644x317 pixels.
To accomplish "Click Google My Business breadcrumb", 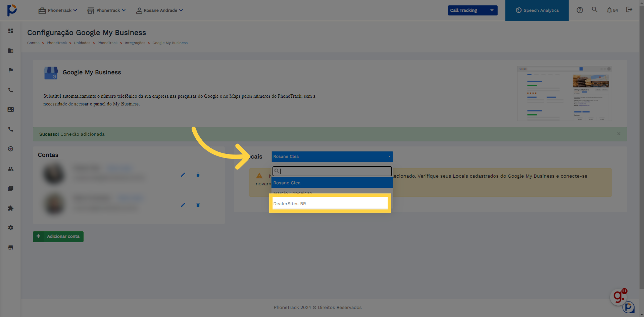I will point(170,43).
